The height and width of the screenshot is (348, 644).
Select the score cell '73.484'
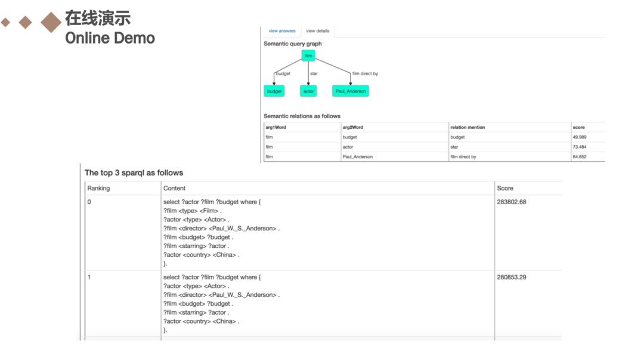[x=580, y=147]
